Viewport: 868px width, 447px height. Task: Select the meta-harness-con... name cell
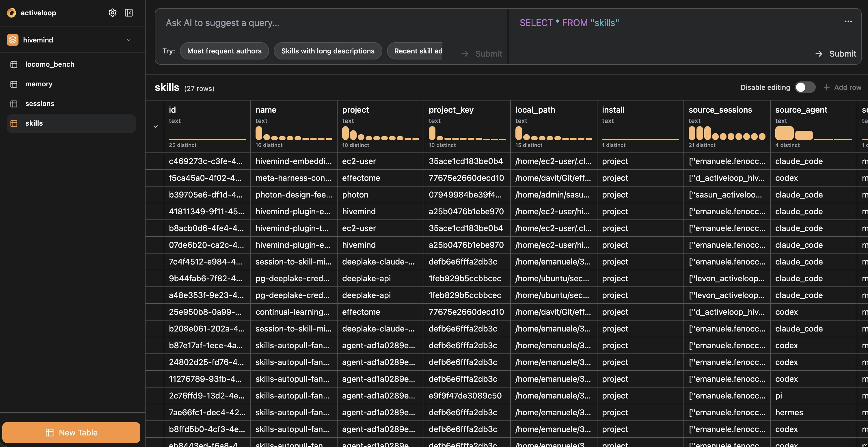coord(294,178)
